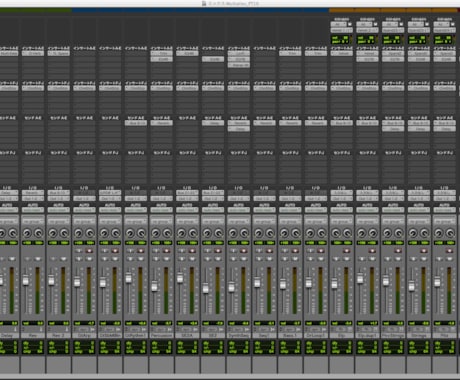Open the group selector on Bass 1 track
Image resolution: width=460 pixels, height=380 pixels.
(x=290, y=221)
